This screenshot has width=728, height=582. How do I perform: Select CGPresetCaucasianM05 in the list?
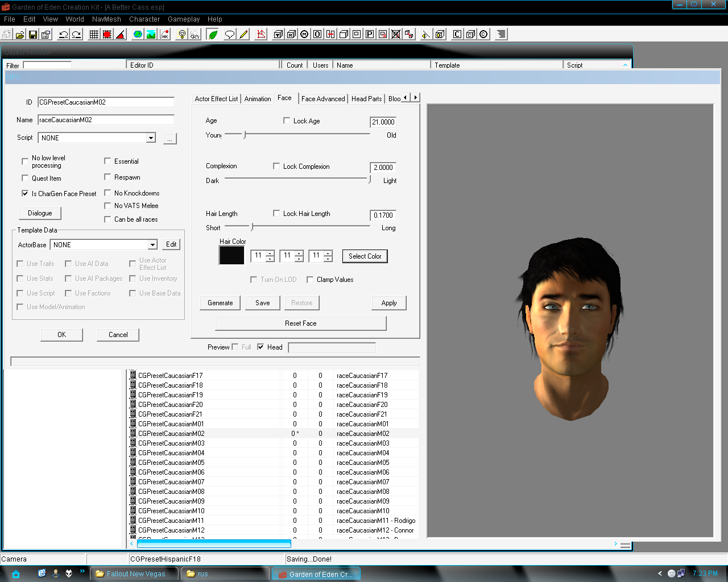(171, 463)
